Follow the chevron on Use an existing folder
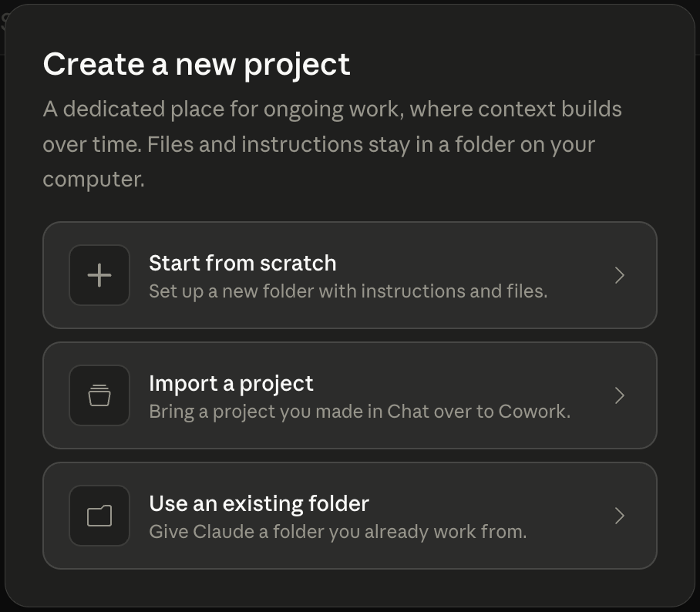Screen dimensions: 700x612 (619, 516)
